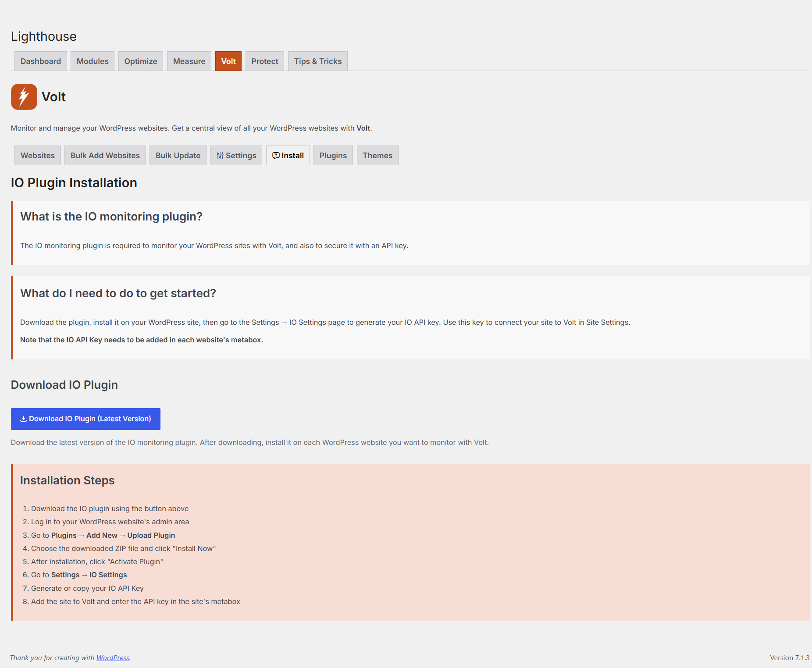Click the Installation Steps heading
The height and width of the screenshot is (668, 812).
pyautogui.click(x=68, y=480)
